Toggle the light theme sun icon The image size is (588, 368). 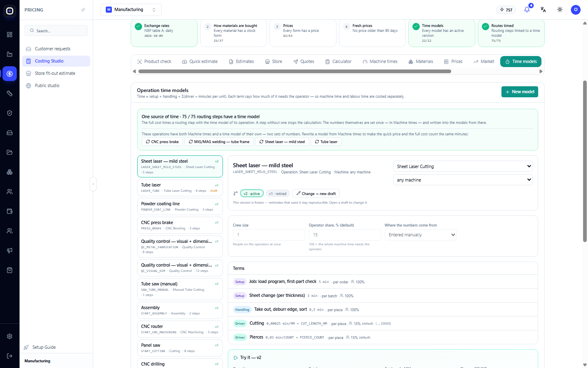(560, 9)
